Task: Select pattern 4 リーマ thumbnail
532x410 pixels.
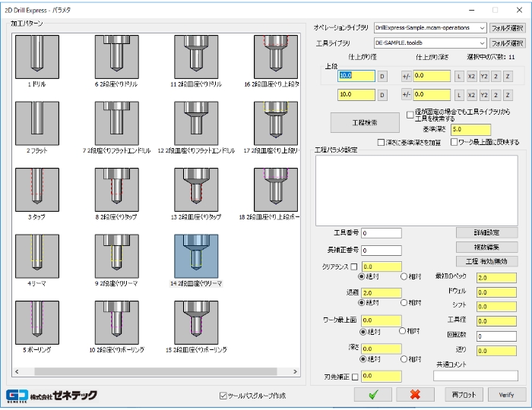Action: point(37,256)
